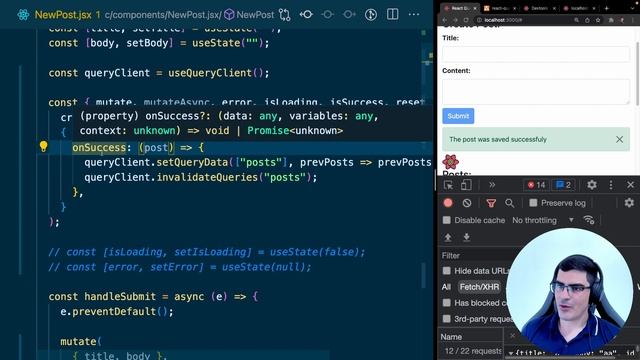Click the '12 / 22 requests' status text
Image resolution: width=640 pixels, height=360 pixels.
473,351
